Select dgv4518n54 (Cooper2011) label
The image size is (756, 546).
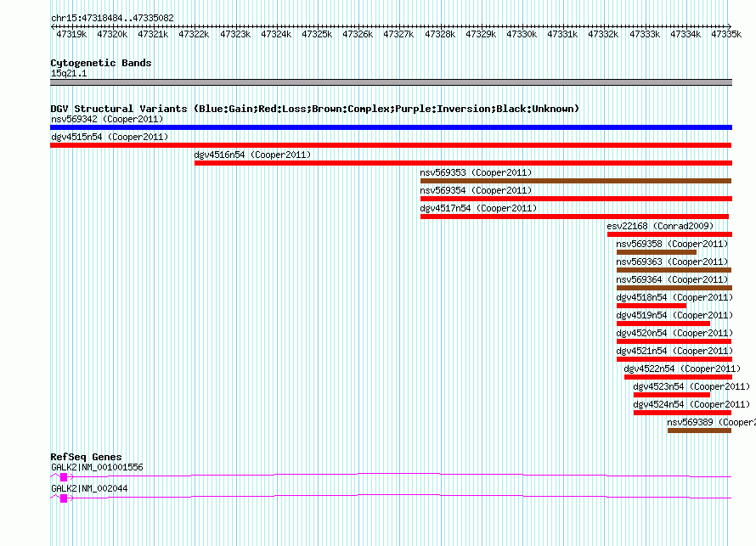(x=674, y=297)
